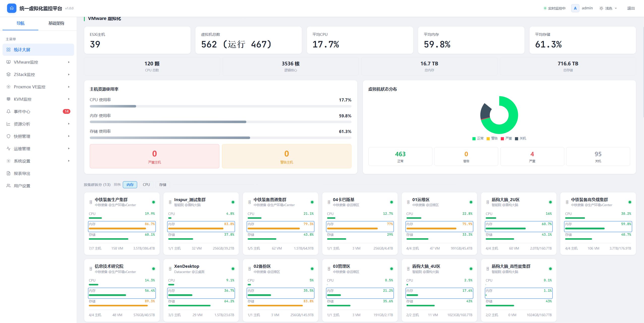Toggle the 关机 legend color swatch
This screenshot has height=323, width=644.
[x=516, y=139]
